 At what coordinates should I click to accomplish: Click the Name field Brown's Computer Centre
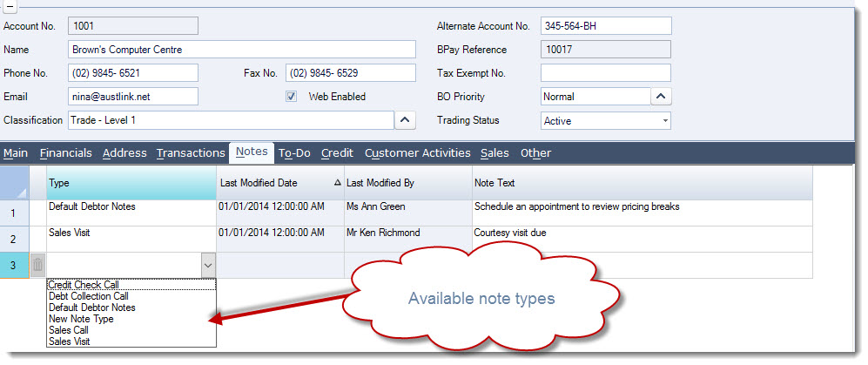[242, 50]
